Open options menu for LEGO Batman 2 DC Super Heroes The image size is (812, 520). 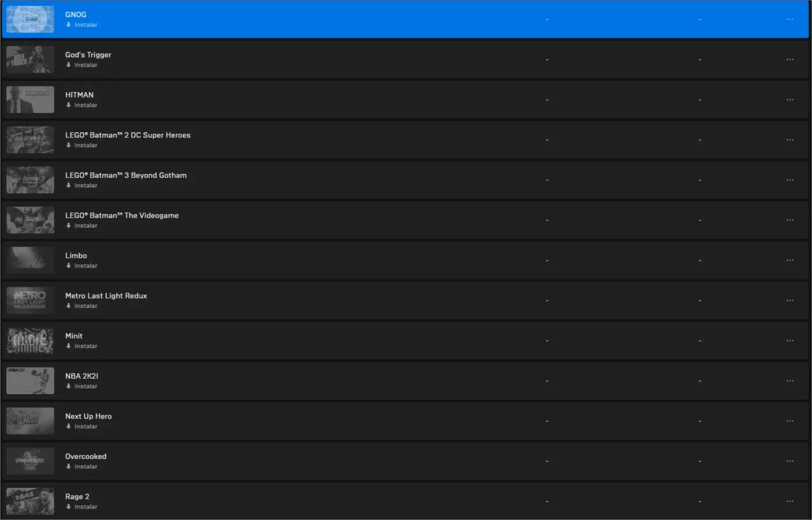pyautogui.click(x=789, y=140)
